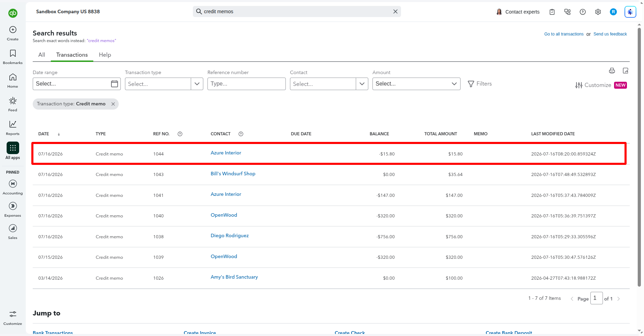Open the Amount select dropdown

point(416,84)
